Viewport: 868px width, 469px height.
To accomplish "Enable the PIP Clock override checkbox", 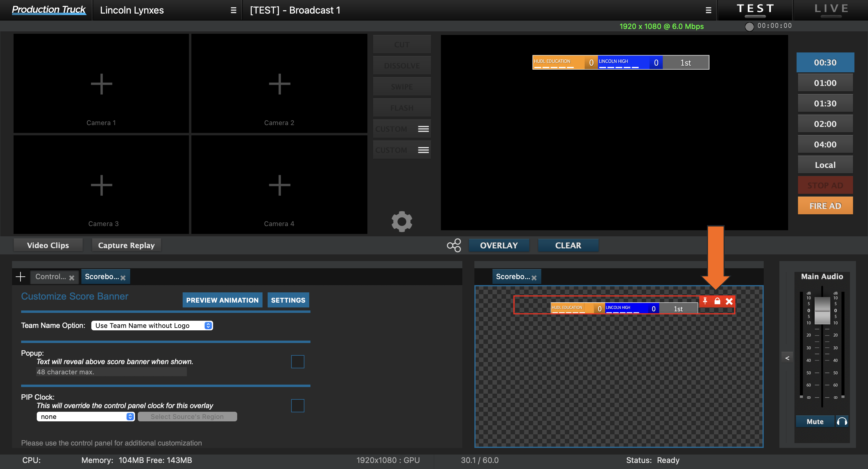I will coord(297,406).
